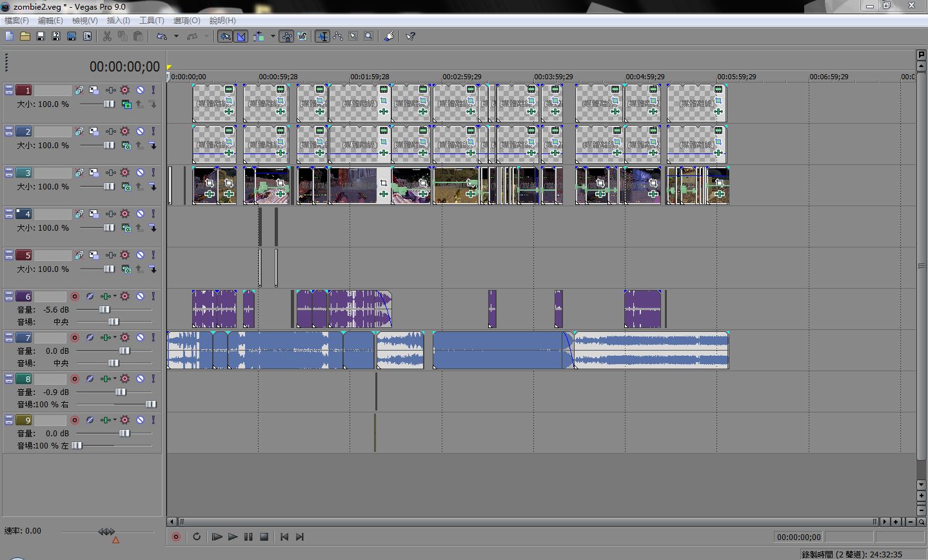Viewport: 928px width, 560px height.
Task: Click the What's This help icon
Action: [x=410, y=37]
